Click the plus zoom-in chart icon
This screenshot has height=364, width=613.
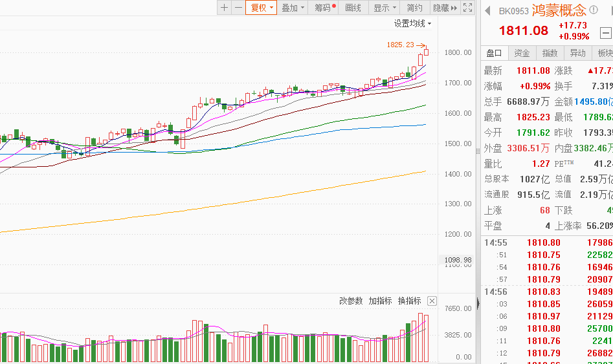224,8
